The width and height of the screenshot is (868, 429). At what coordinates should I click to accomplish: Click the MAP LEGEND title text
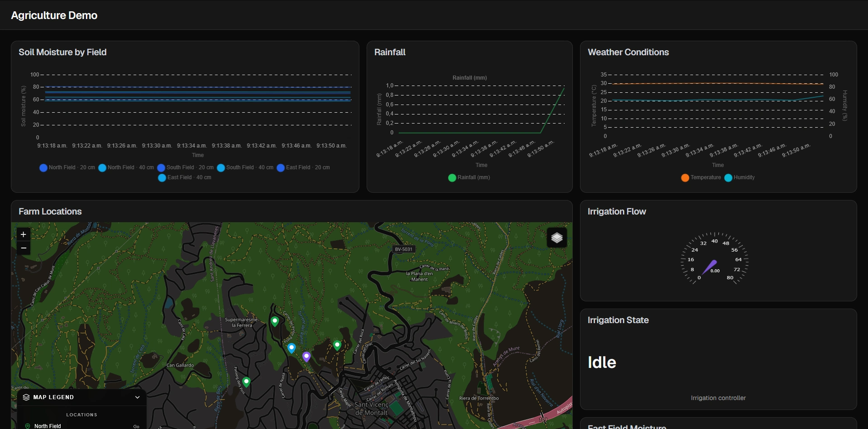(53, 397)
